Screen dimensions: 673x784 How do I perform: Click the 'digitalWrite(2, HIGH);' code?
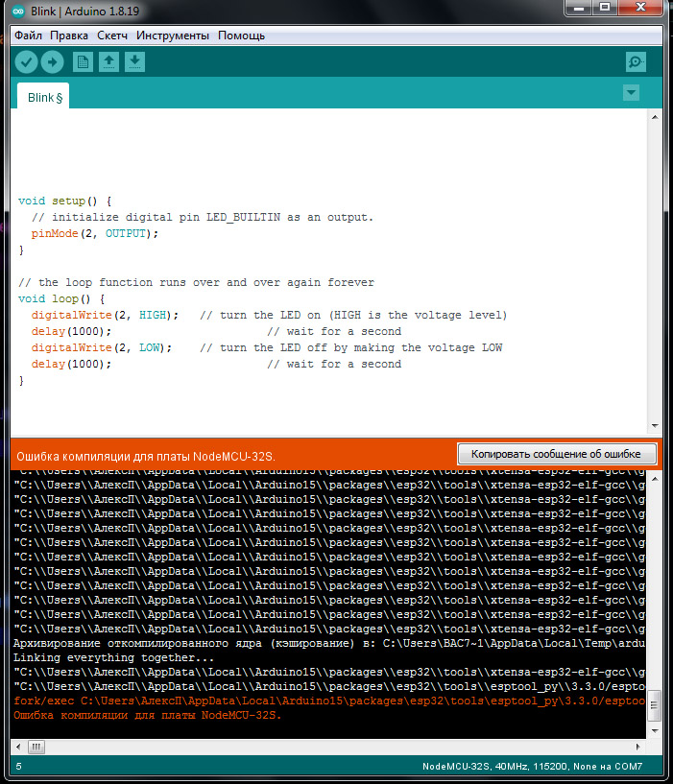pos(105,315)
